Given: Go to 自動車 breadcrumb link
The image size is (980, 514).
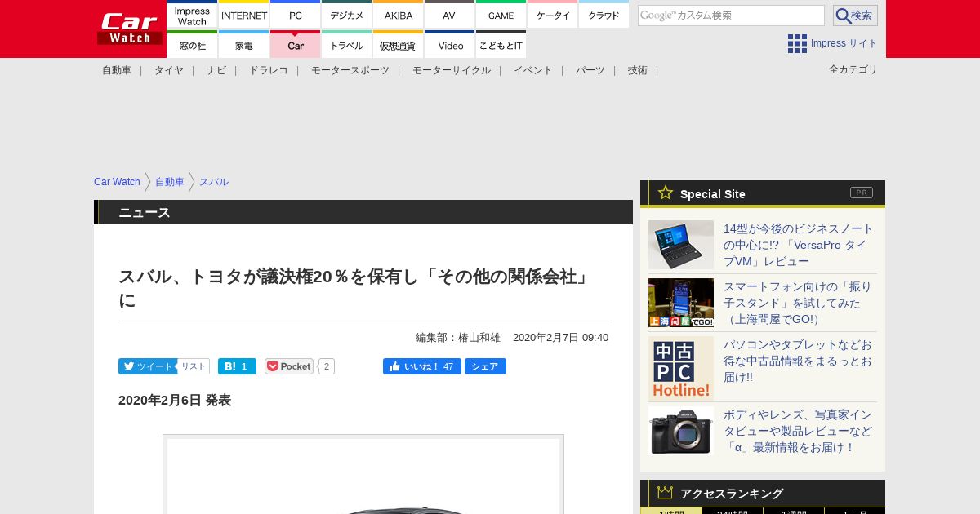Looking at the screenshot, I should coord(170,182).
